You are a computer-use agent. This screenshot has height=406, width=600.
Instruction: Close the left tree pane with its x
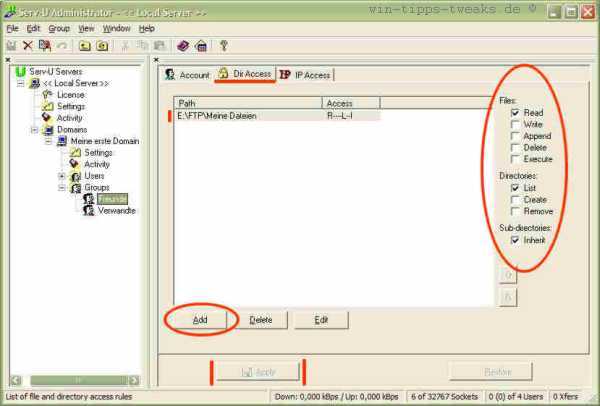tap(8, 60)
